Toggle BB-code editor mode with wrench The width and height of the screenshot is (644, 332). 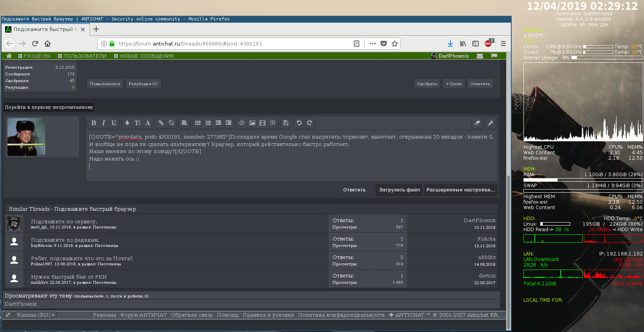pos(490,123)
